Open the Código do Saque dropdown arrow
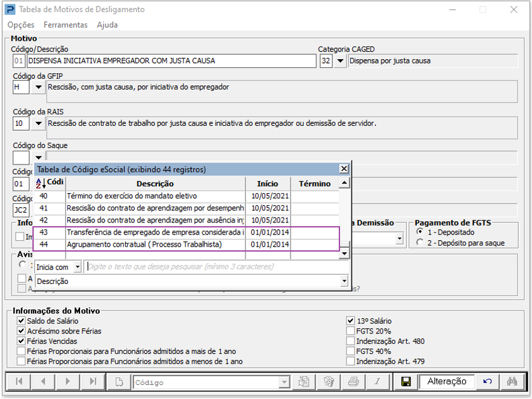This screenshot has width=532, height=399. coord(38,158)
